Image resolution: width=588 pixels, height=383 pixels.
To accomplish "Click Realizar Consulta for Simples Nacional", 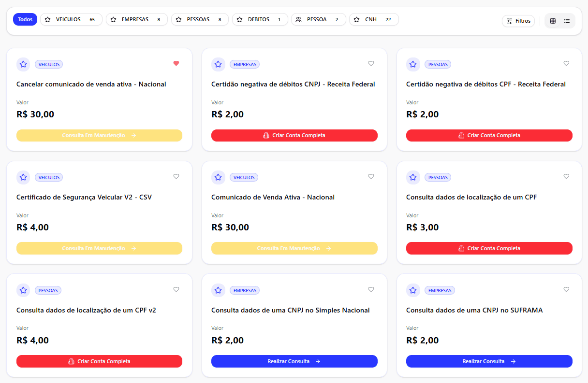I will pos(294,361).
